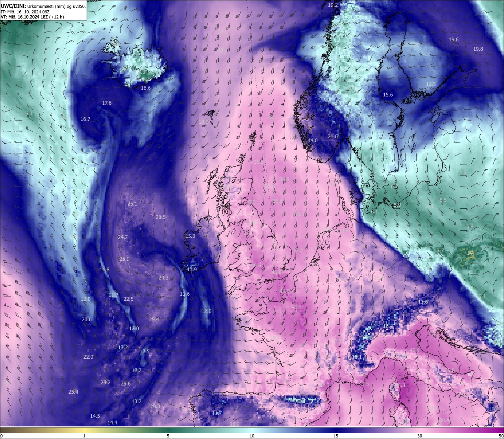Click the 24.3 value label
Viewport: 504px width, 439px height.
coord(163,278)
